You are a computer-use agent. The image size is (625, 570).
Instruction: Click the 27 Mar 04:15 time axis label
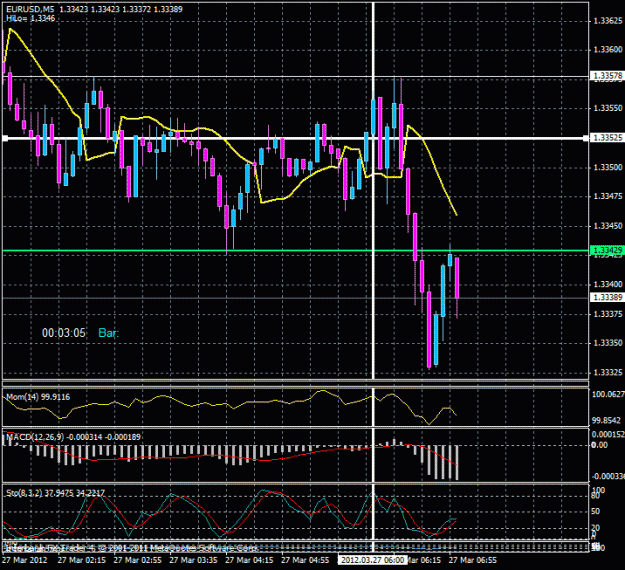coord(249,560)
